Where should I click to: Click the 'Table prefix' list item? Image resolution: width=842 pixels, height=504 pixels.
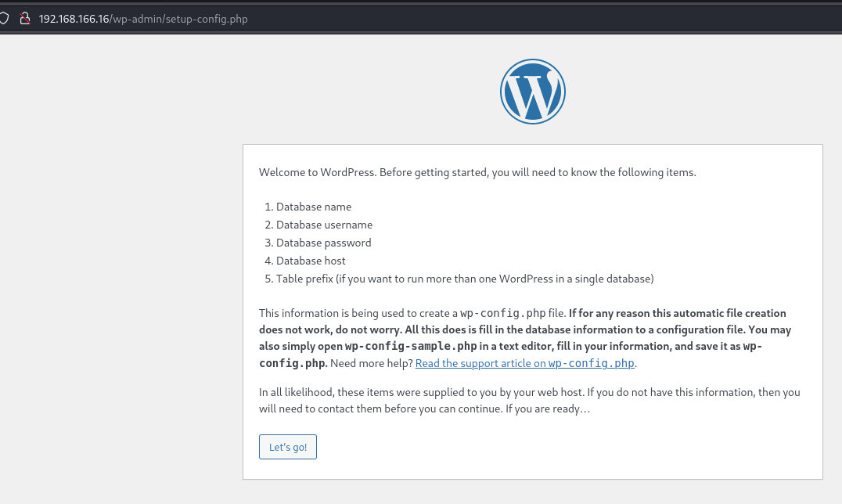point(464,279)
